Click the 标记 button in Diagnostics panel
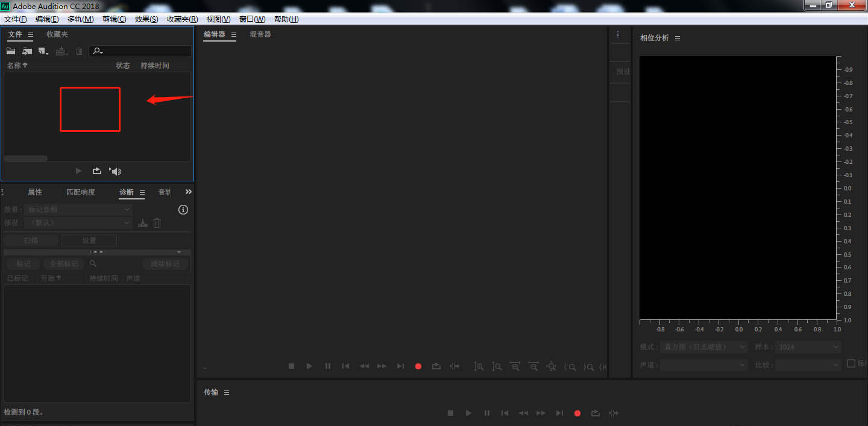The image size is (868, 426). point(23,264)
